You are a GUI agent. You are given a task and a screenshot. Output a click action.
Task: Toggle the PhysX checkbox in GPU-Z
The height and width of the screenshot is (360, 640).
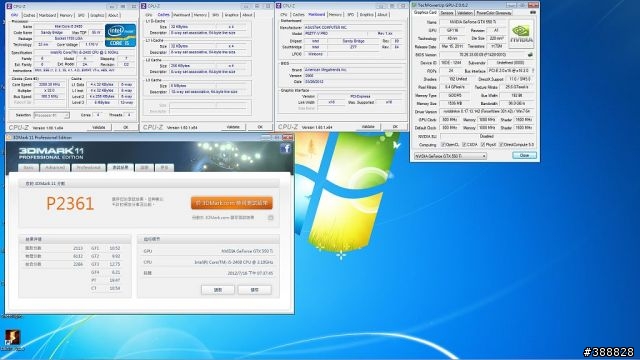click(x=483, y=144)
